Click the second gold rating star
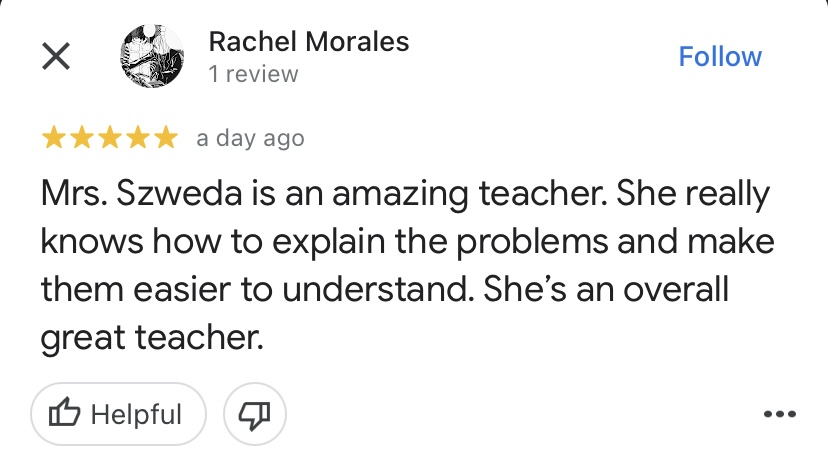Image resolution: width=828 pixels, height=473 pixels. [82, 138]
